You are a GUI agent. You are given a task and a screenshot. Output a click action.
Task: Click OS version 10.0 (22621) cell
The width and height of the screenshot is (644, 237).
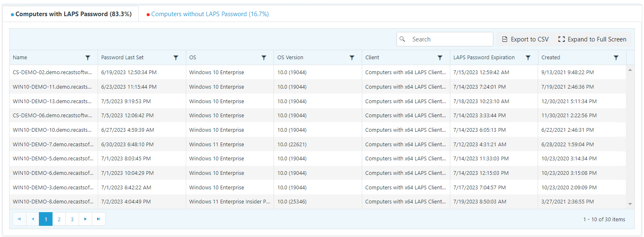click(318, 144)
